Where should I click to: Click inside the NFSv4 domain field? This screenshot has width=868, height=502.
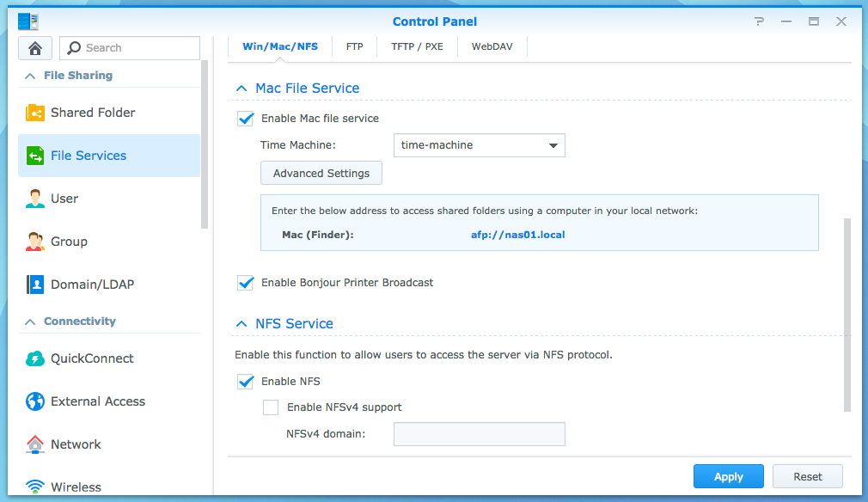pyautogui.click(x=479, y=434)
